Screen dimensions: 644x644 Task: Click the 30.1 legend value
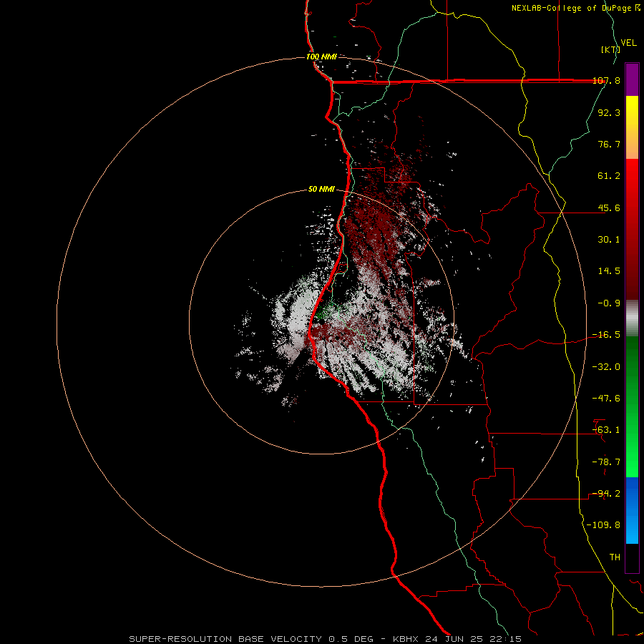[x=609, y=240]
